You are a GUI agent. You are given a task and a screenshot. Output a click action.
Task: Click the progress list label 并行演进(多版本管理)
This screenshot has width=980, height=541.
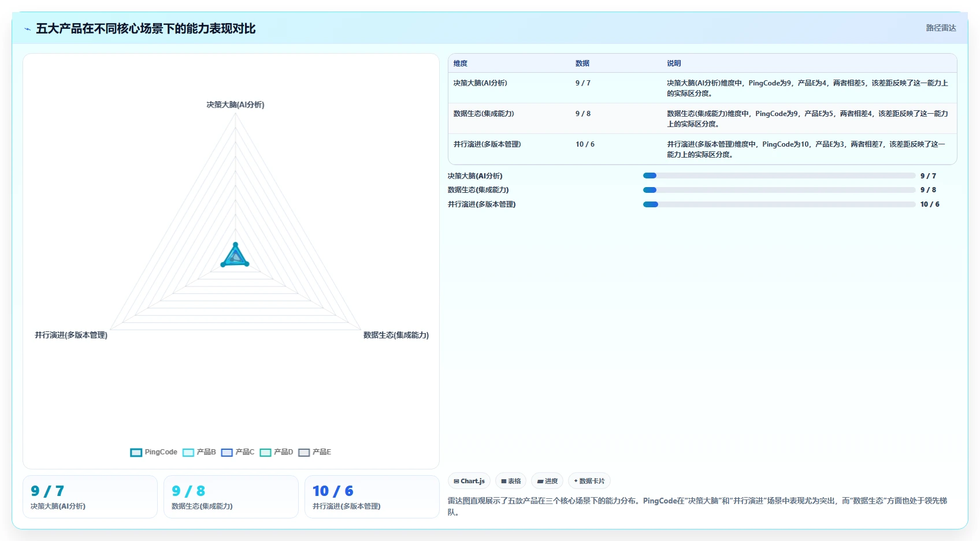coord(482,204)
